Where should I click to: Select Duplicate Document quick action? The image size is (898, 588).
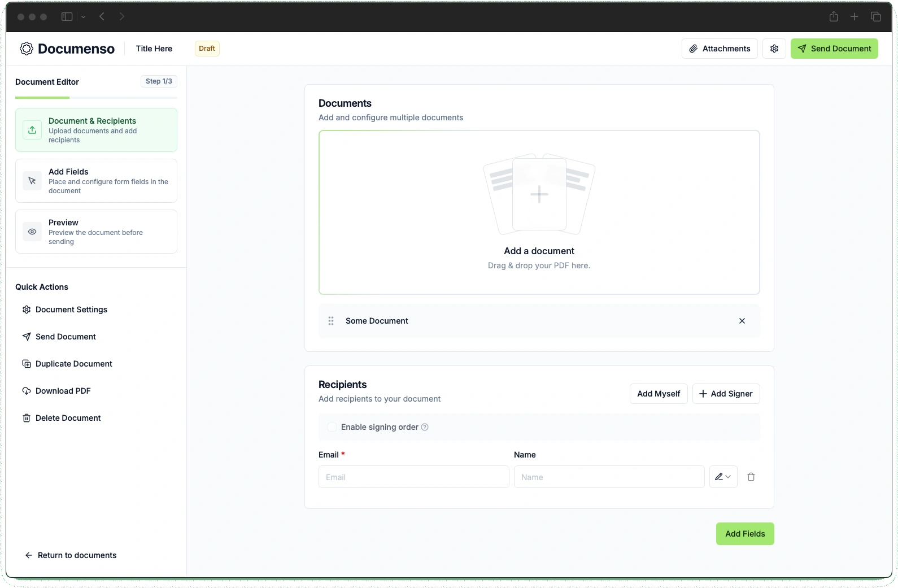point(67,364)
